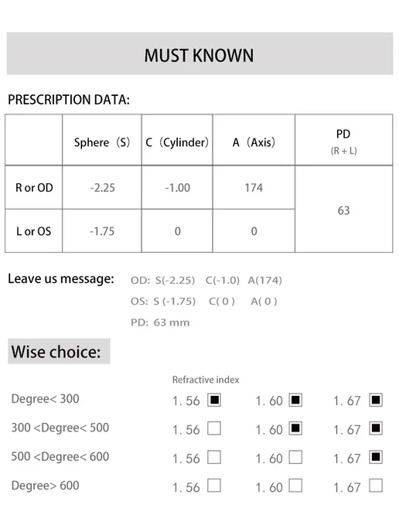Click the OD cylinder cell showing -1.00
This screenshot has height=532, width=399.
pos(177,188)
